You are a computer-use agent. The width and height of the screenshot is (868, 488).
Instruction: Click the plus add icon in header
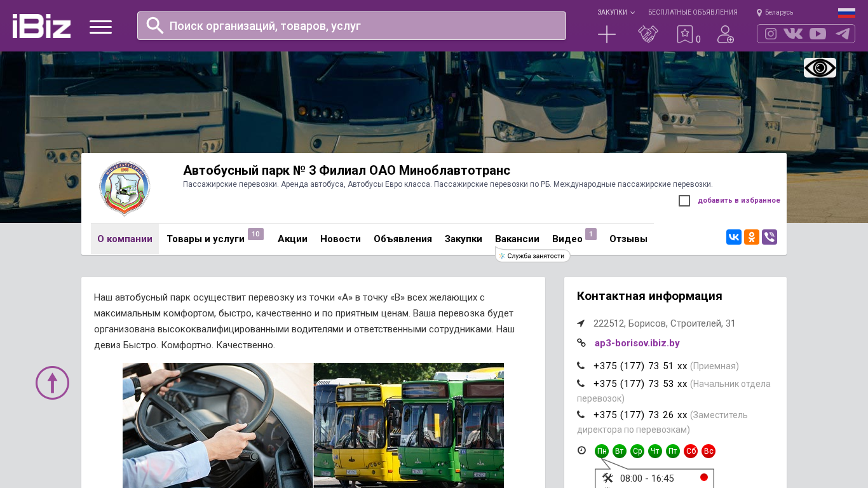pos(607,34)
